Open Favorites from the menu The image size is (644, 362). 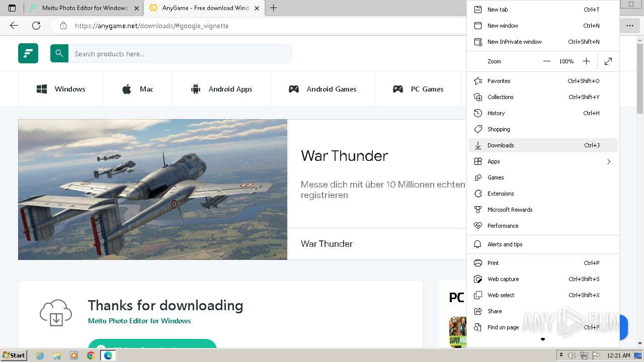pyautogui.click(x=543, y=81)
